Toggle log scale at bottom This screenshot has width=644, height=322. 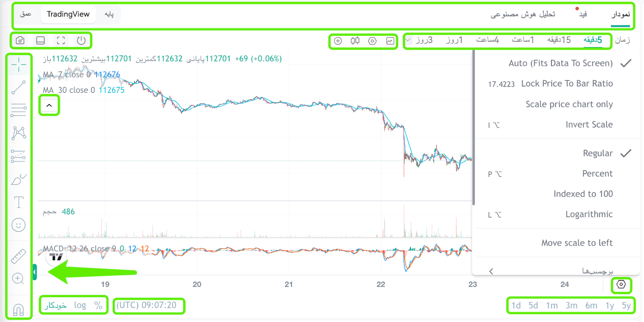pos(80,305)
